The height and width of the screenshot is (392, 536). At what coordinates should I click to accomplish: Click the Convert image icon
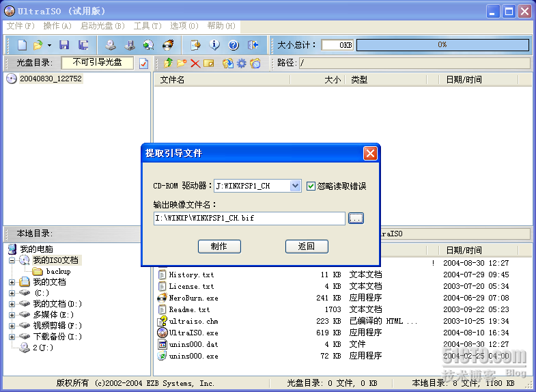coord(149,45)
